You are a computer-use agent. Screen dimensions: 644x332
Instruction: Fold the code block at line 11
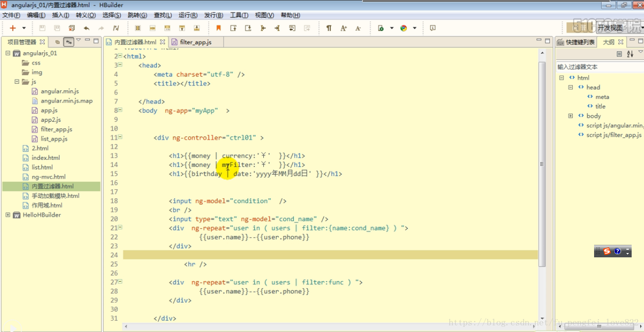[x=120, y=137]
